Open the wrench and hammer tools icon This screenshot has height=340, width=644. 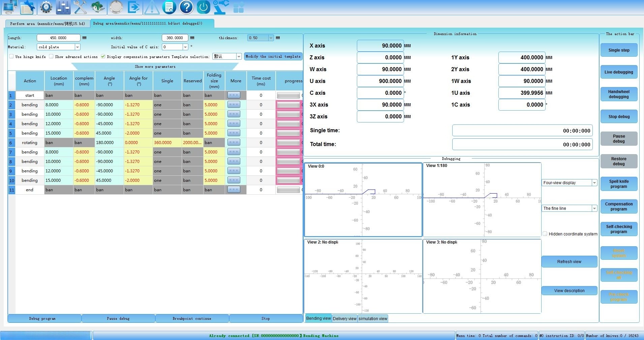(x=81, y=7)
